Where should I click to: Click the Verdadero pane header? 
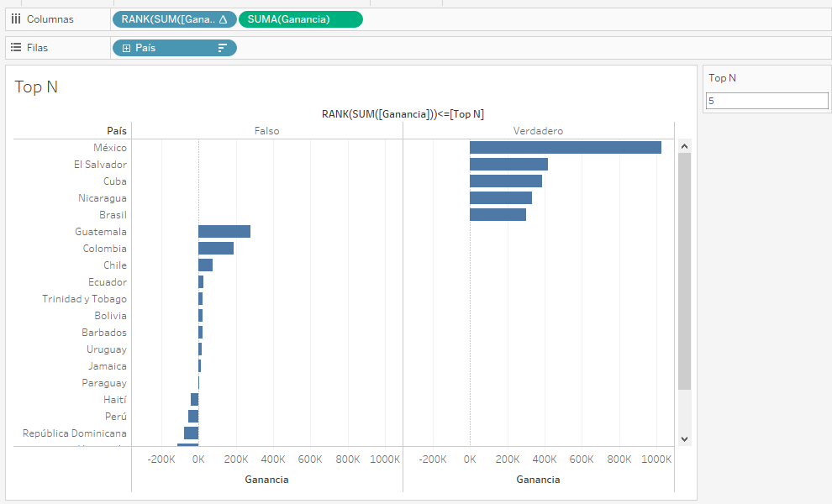click(538, 130)
